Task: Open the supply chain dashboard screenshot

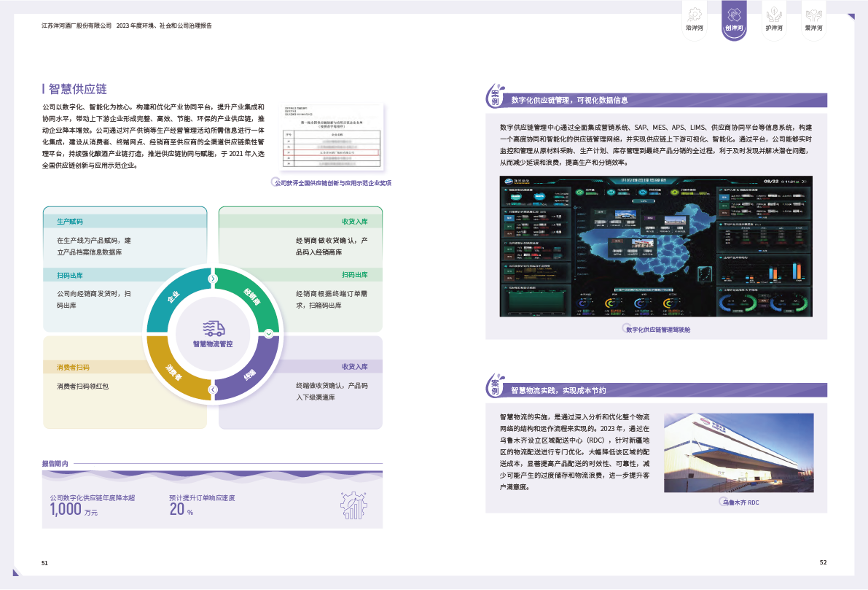Action: click(656, 247)
